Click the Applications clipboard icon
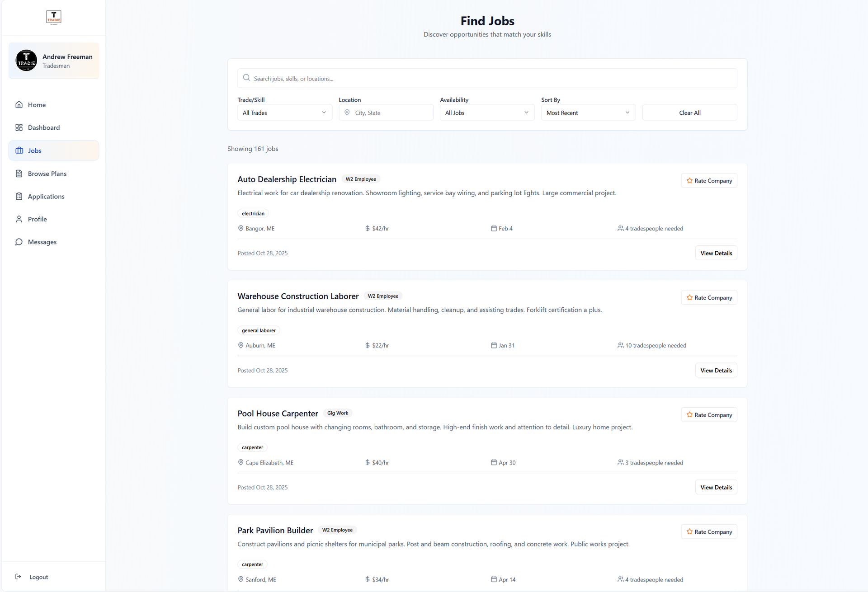This screenshot has width=868, height=592. (19, 197)
